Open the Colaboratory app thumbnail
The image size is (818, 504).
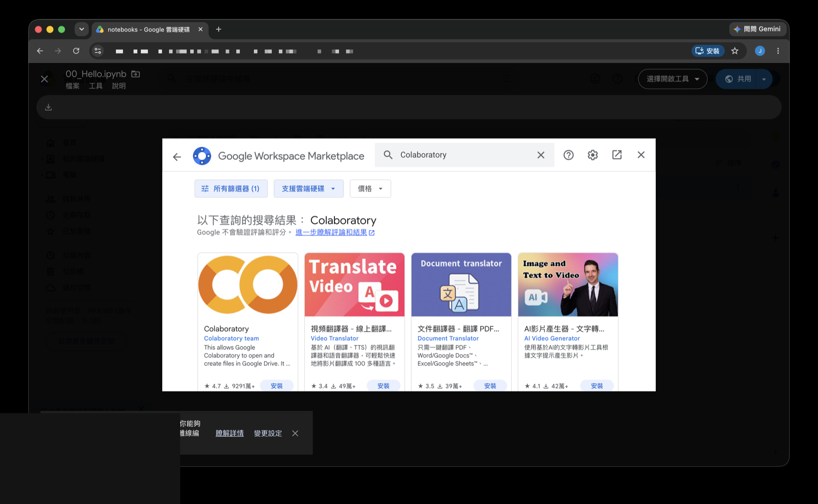coord(248,285)
